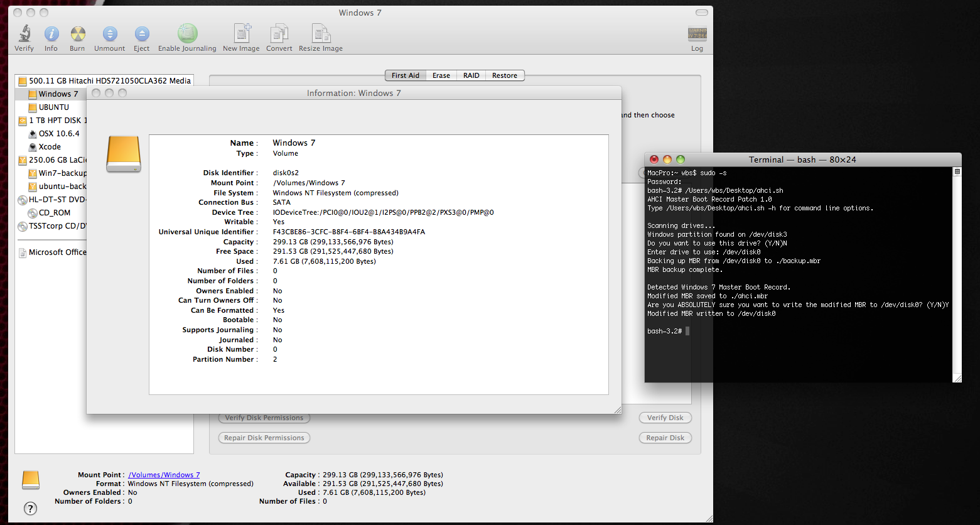Click the Verify Disk Permissions button
Screen dimensions: 980x525
[264, 418]
